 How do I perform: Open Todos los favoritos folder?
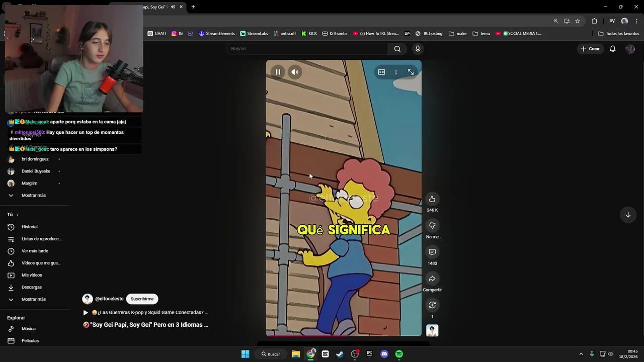coord(618,34)
